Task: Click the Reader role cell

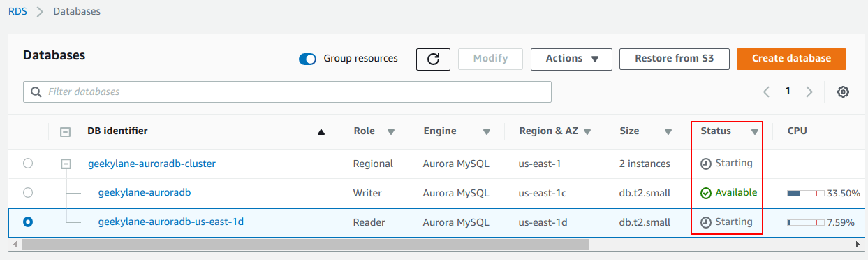Action: click(x=369, y=222)
